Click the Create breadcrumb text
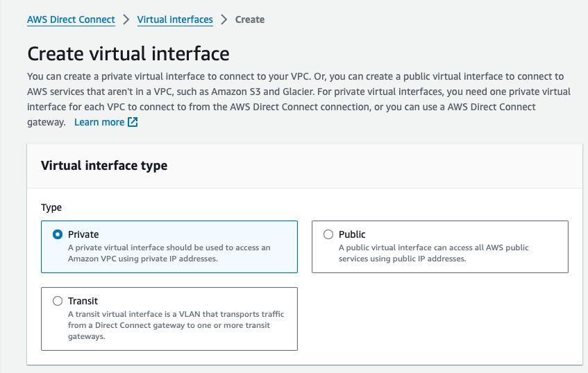Image resolution: width=588 pixels, height=373 pixels. click(250, 19)
